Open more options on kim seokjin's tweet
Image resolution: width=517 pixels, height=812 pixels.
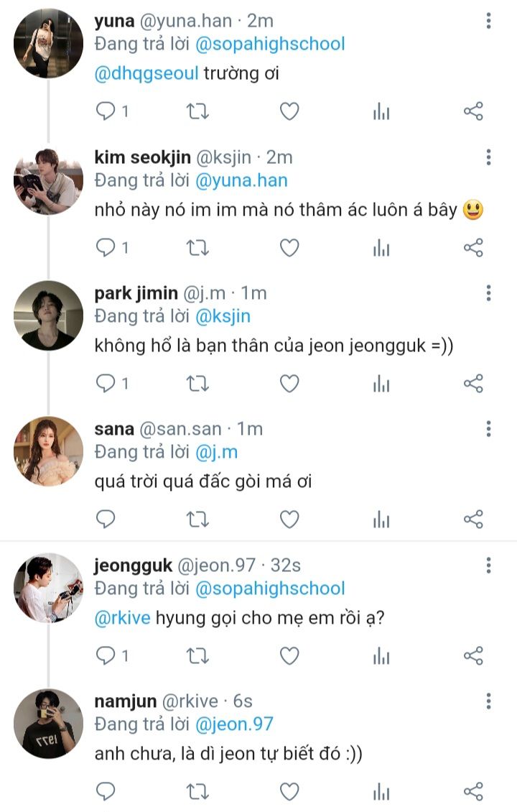coord(488,157)
